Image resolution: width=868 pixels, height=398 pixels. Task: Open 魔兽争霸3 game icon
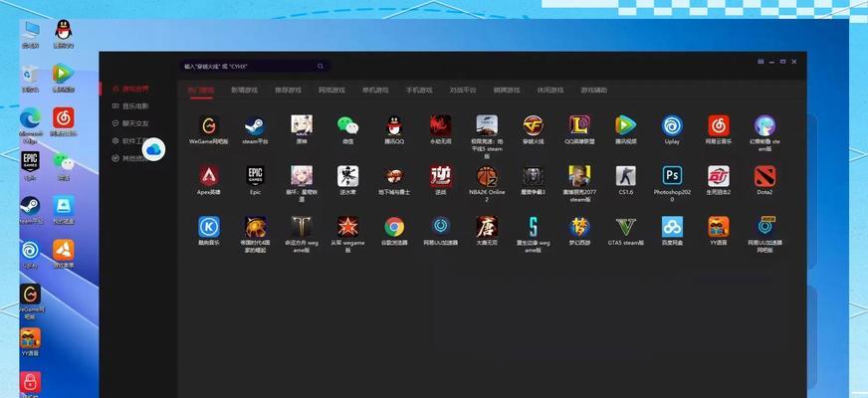(534, 176)
